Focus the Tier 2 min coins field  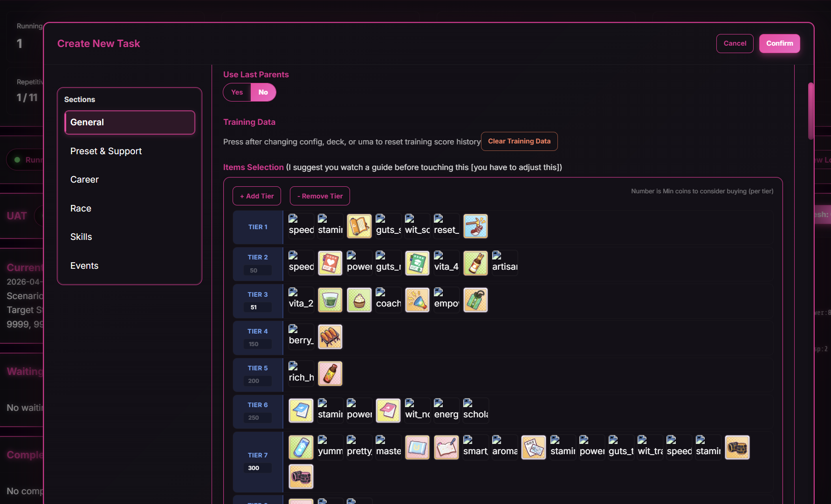click(x=258, y=270)
